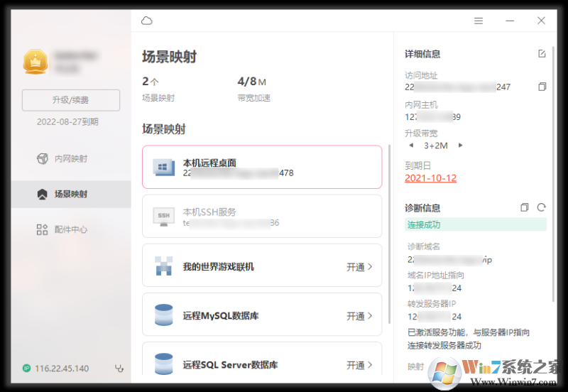Copy diagnostic info using copy icon
Screen dimensions: 568x392
click(x=524, y=207)
